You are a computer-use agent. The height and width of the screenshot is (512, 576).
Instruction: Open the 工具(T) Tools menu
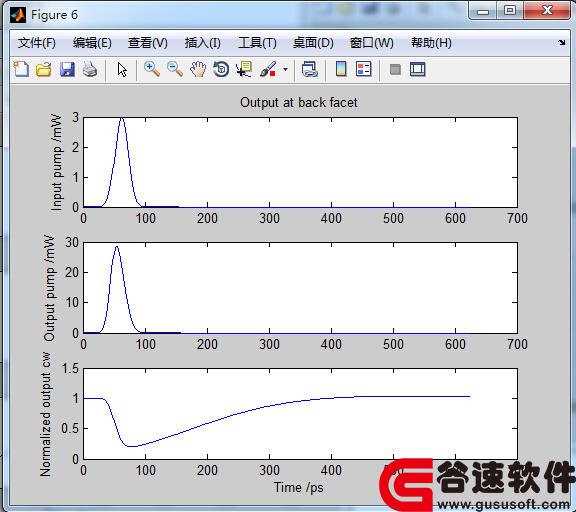[257, 43]
